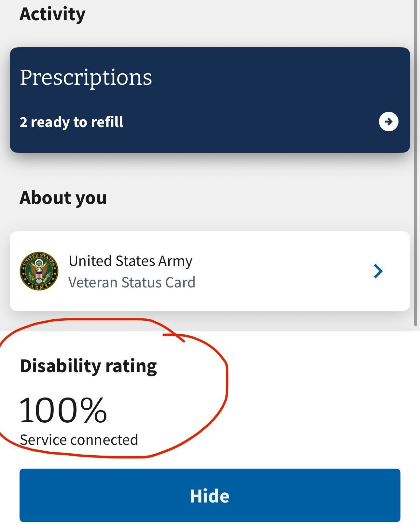Click the About you section heading
Screen dimensions: 420x525
click(x=63, y=198)
